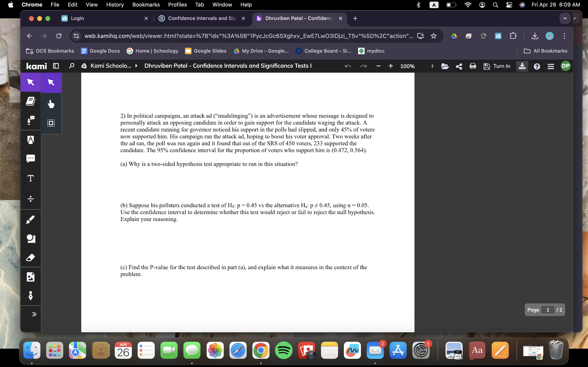Viewport: 588px width, 367px height.
Task: Expand more tools with the chevron
Action: click(x=34, y=314)
